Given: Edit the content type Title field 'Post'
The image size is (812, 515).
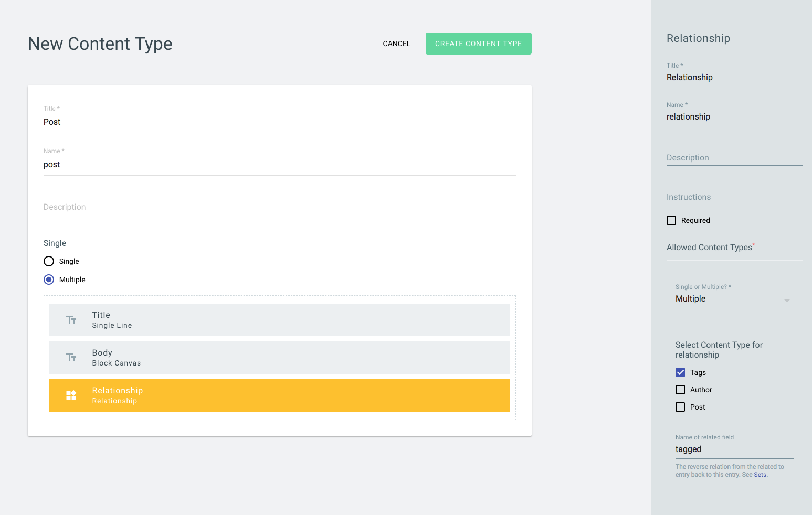Looking at the screenshot, I should (x=280, y=122).
